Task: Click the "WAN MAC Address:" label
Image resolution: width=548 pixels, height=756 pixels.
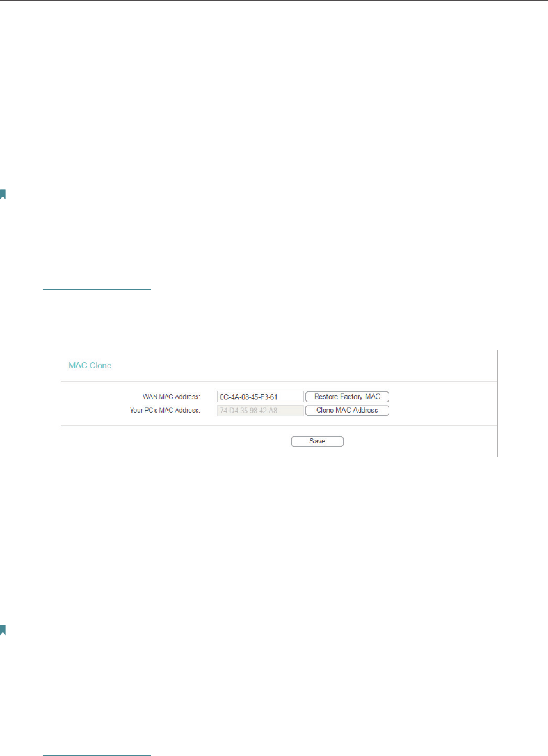Action: tap(171, 397)
